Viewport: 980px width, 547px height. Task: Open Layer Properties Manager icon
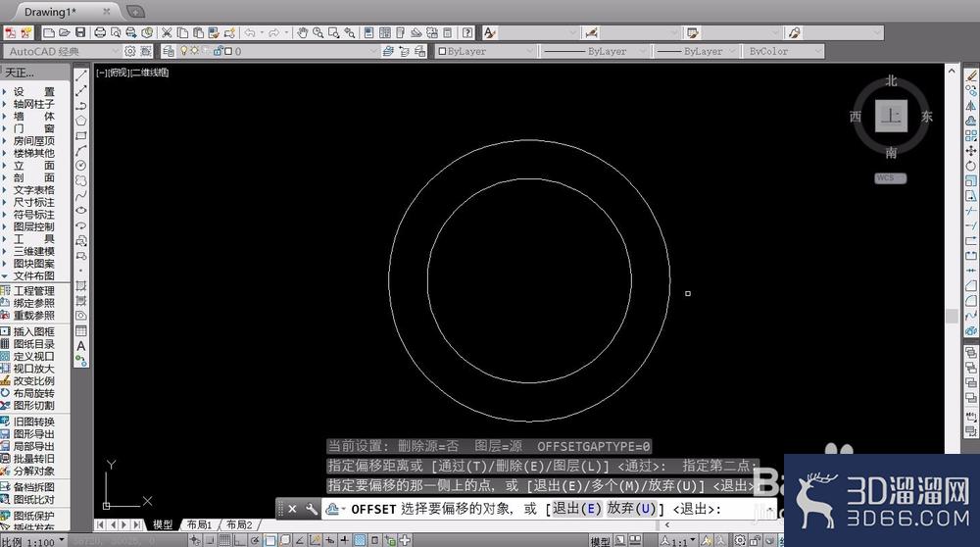(169, 51)
